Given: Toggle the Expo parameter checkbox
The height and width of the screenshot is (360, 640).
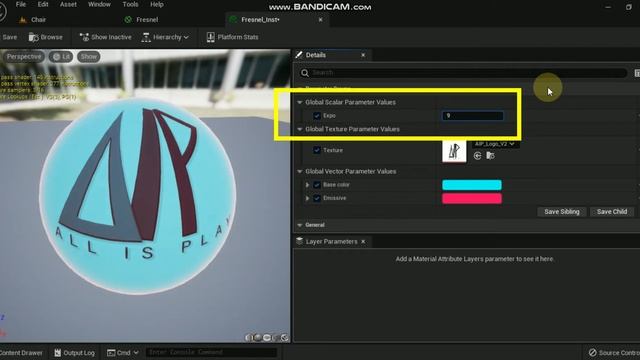Looking at the screenshot, I should point(317,116).
